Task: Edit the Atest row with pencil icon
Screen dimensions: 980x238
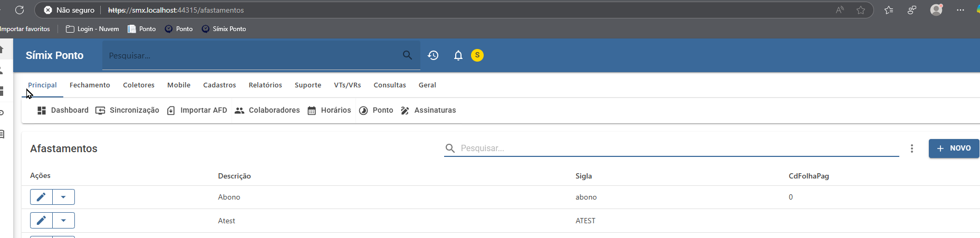Action: tap(41, 220)
